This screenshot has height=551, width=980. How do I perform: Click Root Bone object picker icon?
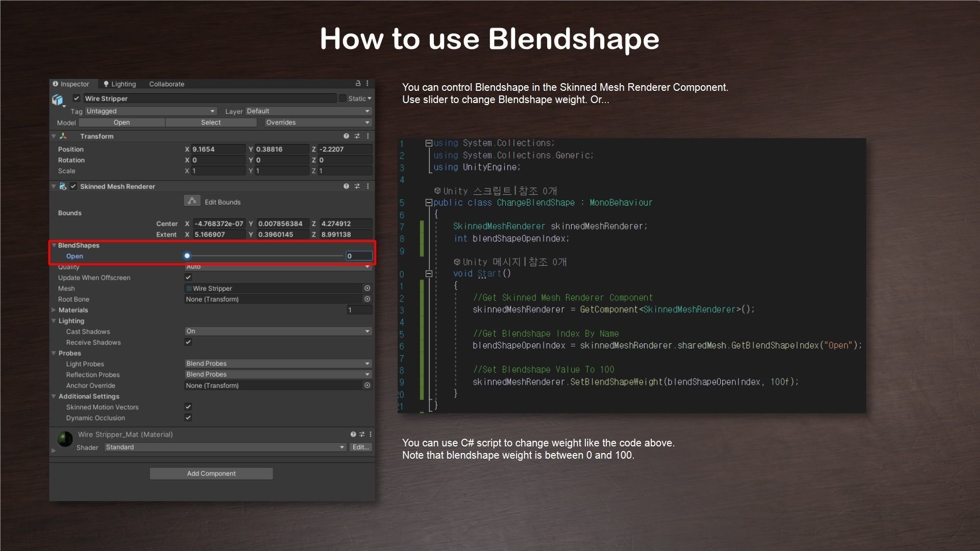(x=367, y=299)
